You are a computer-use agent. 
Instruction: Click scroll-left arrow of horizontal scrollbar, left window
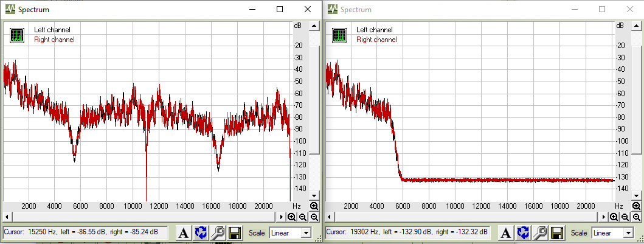(x=7, y=217)
